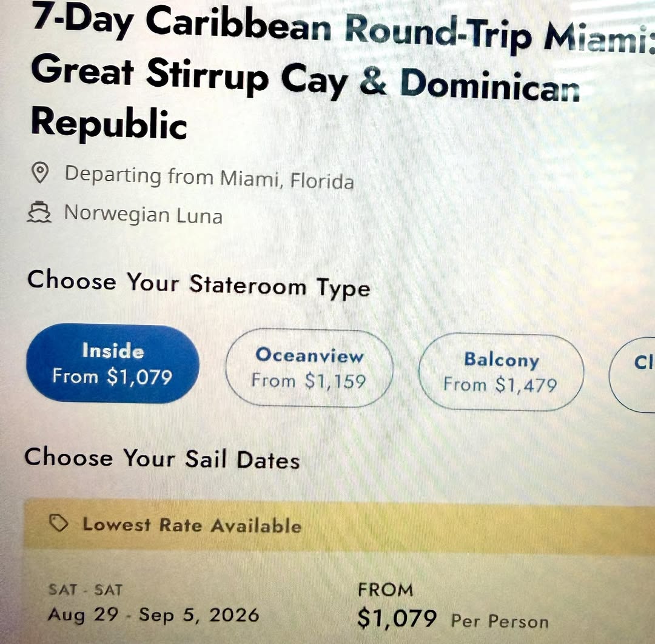Click the Choose Your Sail Dates heading
Image resolution: width=655 pixels, height=644 pixels.
click(x=162, y=458)
